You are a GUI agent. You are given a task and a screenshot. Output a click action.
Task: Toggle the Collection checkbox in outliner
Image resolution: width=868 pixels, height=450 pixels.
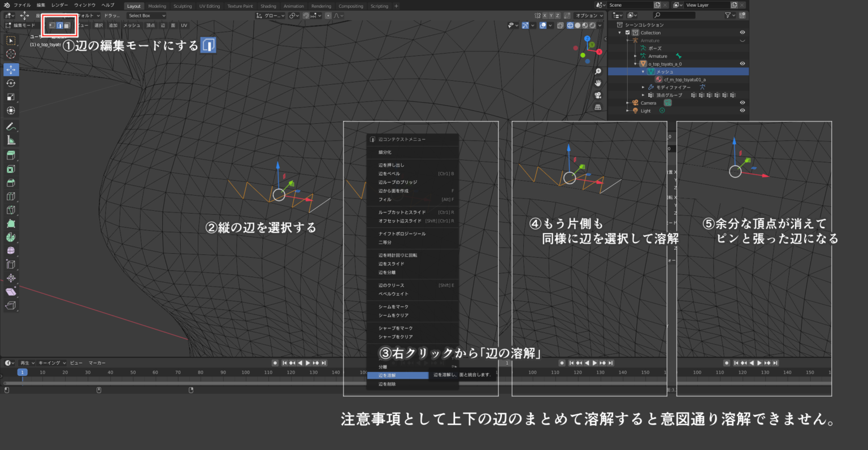pyautogui.click(x=627, y=33)
